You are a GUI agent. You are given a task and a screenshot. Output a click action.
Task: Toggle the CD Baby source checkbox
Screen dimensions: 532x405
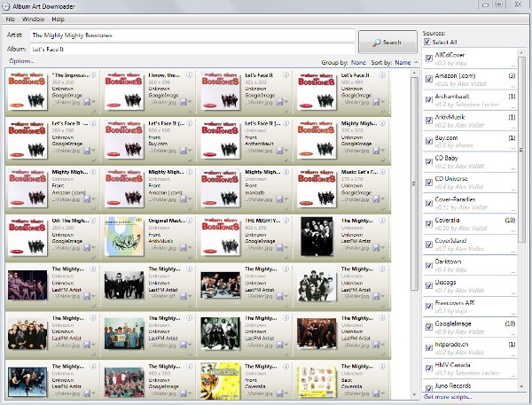tap(429, 162)
